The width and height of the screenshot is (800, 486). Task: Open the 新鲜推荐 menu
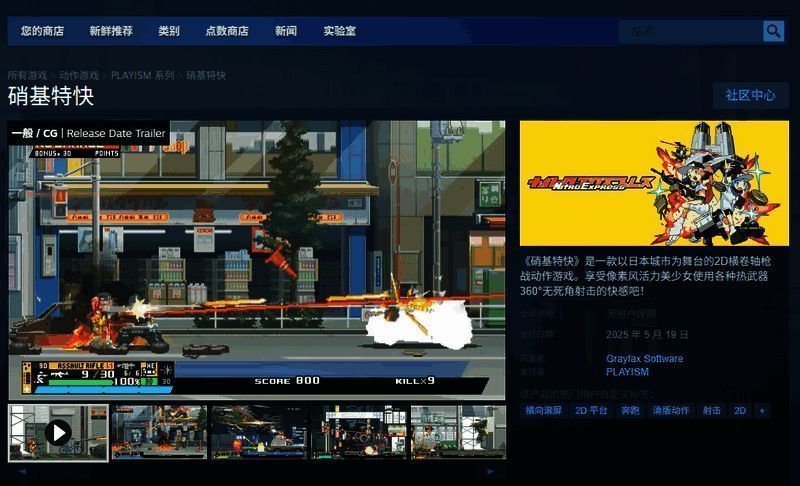[x=111, y=31]
